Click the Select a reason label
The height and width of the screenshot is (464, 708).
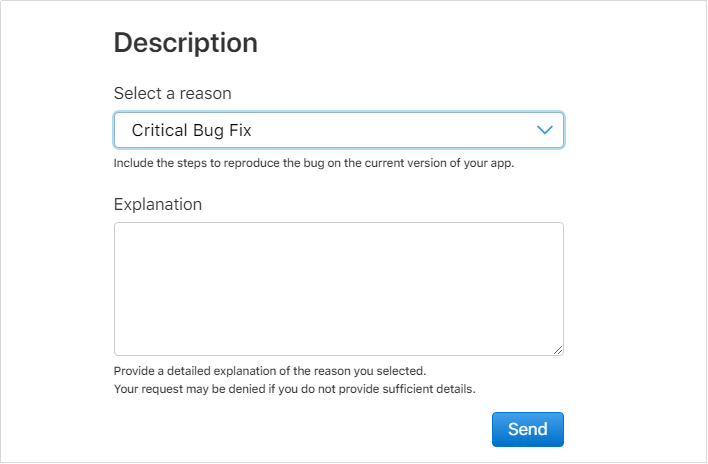(173, 93)
